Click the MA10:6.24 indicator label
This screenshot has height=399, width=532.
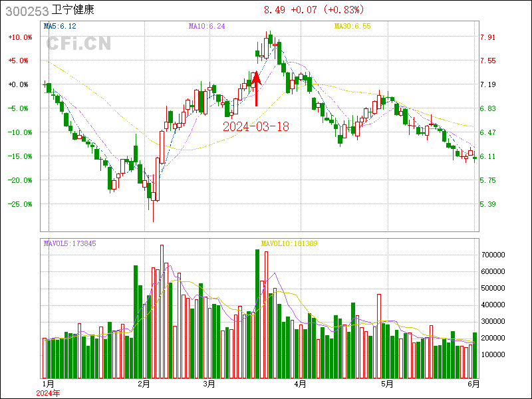pos(207,26)
